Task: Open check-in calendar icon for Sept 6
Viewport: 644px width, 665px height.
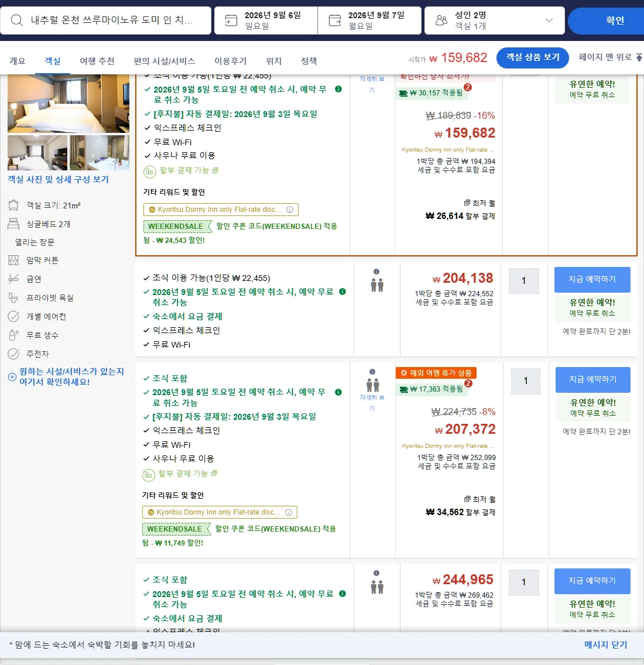Action: (231, 20)
